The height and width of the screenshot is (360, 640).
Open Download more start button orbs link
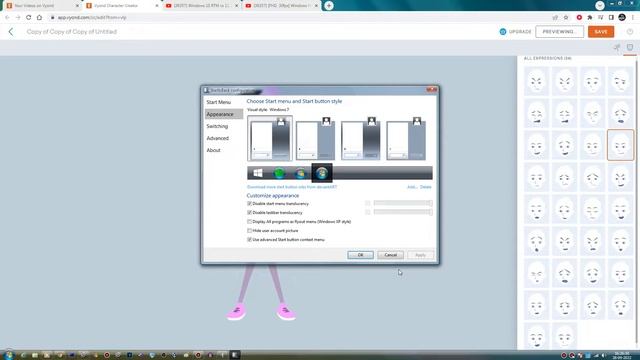[x=292, y=187]
